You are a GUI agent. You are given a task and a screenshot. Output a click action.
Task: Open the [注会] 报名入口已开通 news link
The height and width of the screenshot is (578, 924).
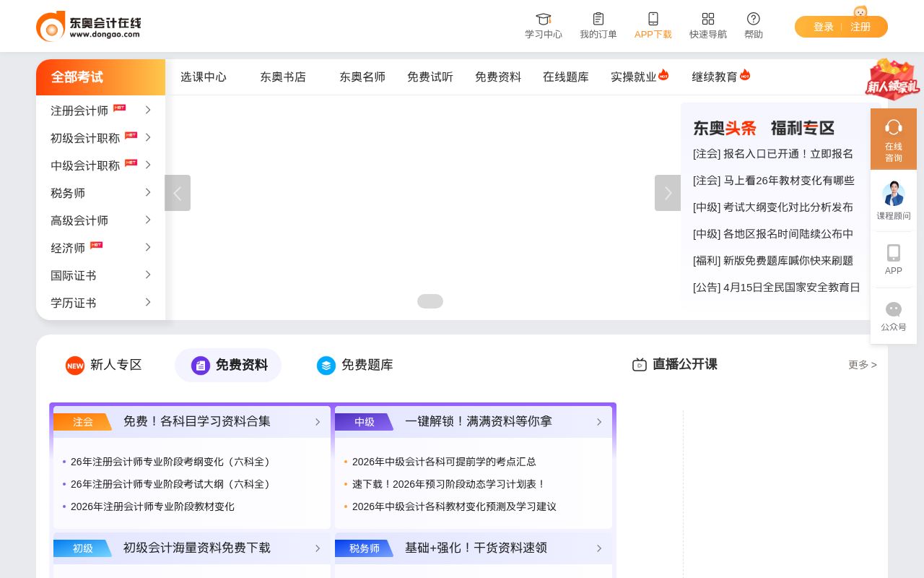click(772, 154)
